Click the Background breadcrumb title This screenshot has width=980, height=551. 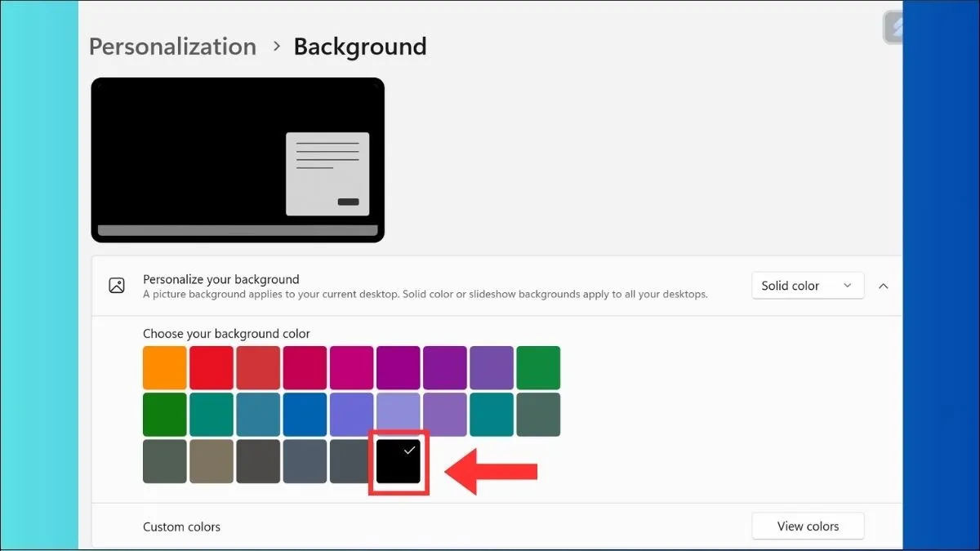coord(359,47)
